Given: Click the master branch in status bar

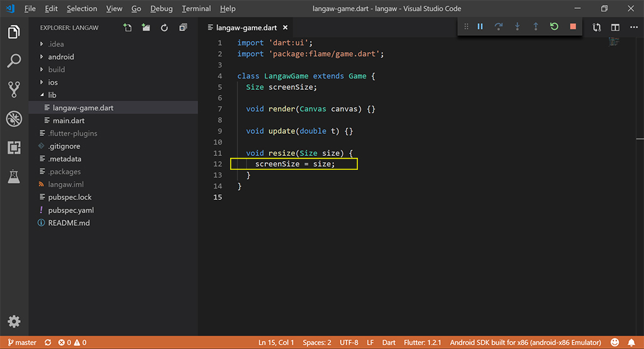Looking at the screenshot, I should tap(22, 343).
